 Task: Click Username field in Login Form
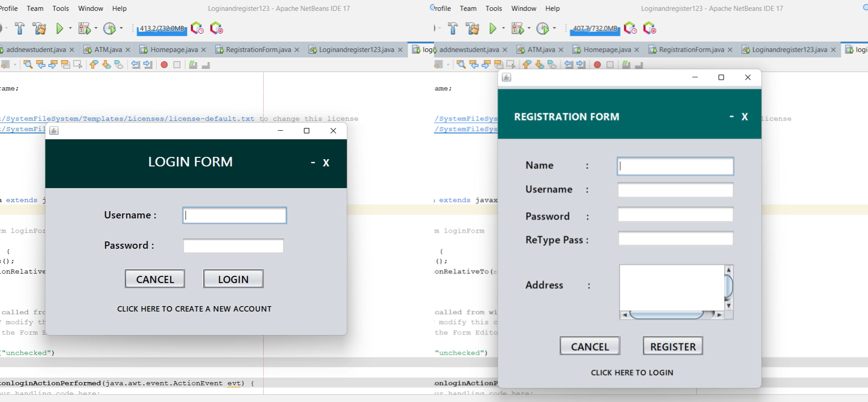(235, 215)
